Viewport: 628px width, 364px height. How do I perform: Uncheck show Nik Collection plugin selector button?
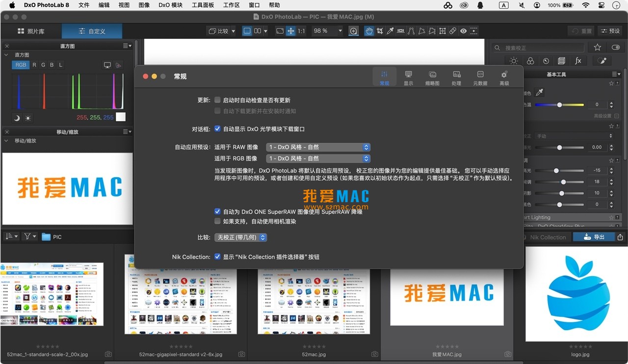(x=217, y=257)
